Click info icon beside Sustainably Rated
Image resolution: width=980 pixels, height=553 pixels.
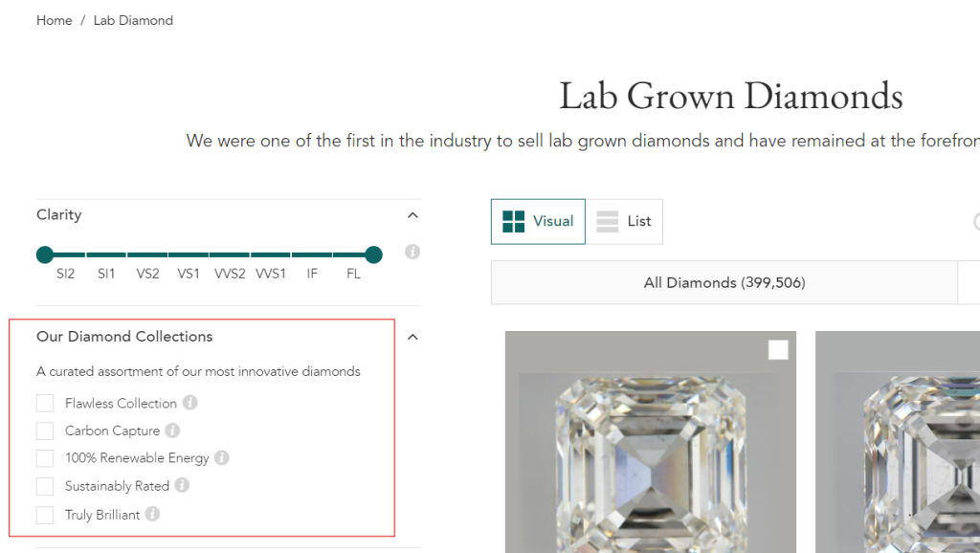[x=182, y=486]
